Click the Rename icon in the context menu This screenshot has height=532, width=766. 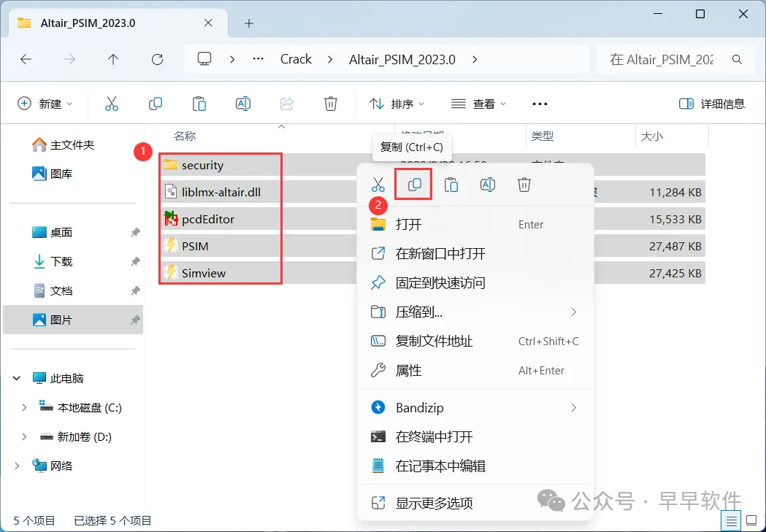(x=488, y=185)
